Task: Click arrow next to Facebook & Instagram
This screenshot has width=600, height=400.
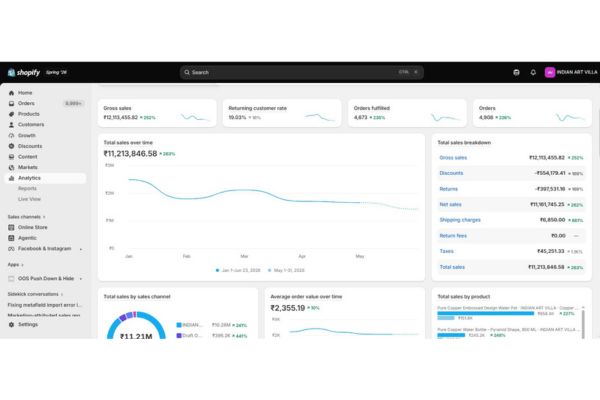Action: (x=81, y=249)
